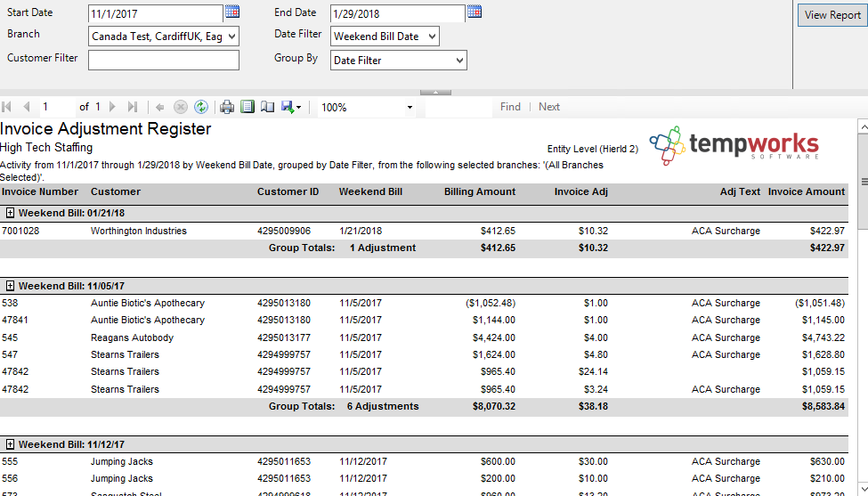Click the Billing Amount column header
868x496 pixels.
tap(479, 191)
